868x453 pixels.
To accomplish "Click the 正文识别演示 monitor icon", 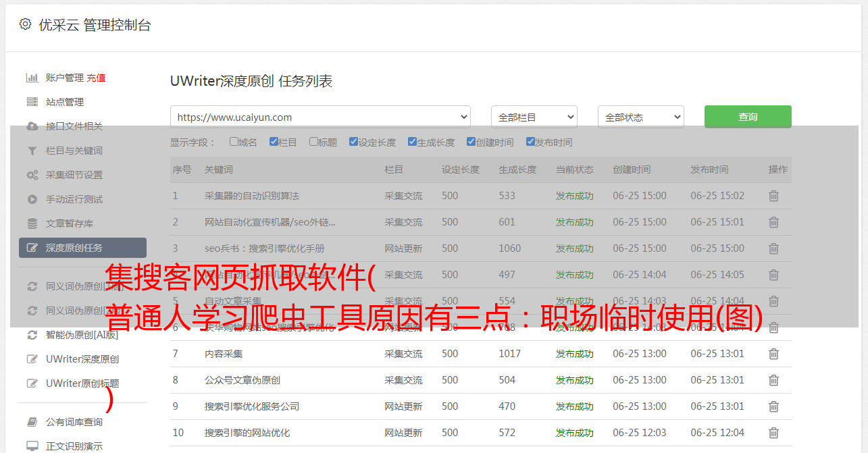I will 32,446.
